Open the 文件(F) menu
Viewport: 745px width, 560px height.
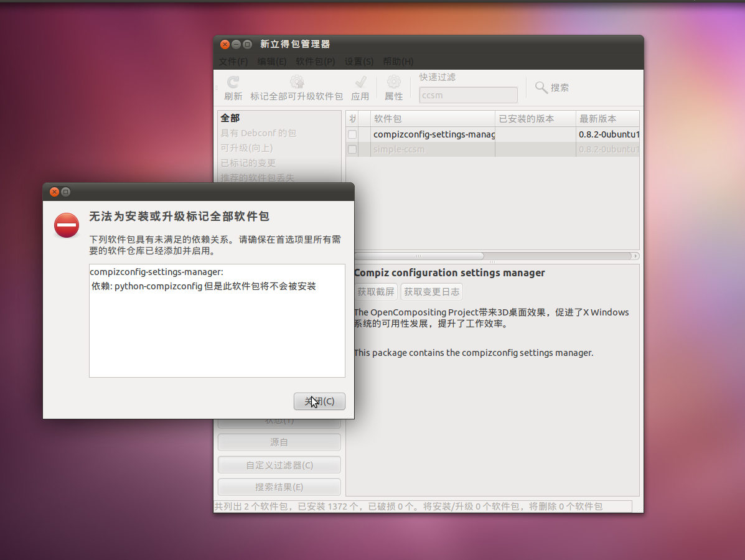(x=233, y=62)
